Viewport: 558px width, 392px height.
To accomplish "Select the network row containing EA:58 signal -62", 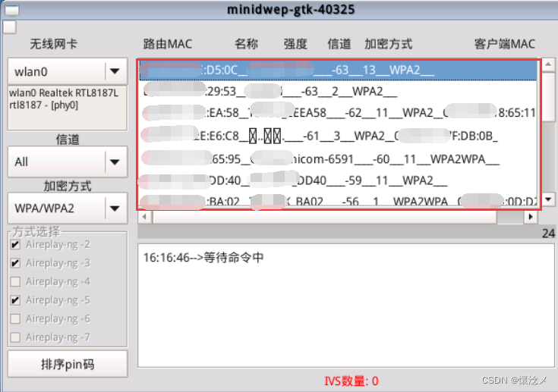I will (x=338, y=113).
